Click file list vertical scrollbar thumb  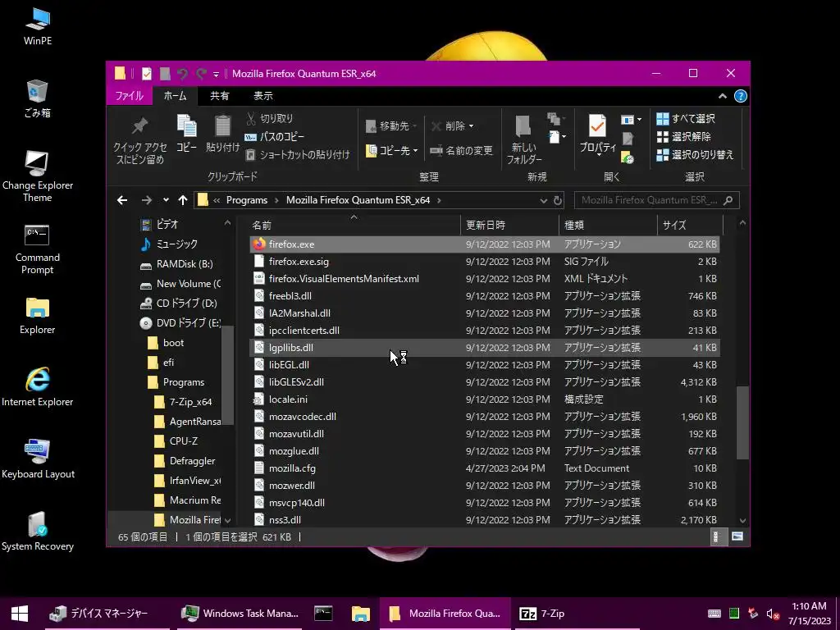[x=742, y=422]
